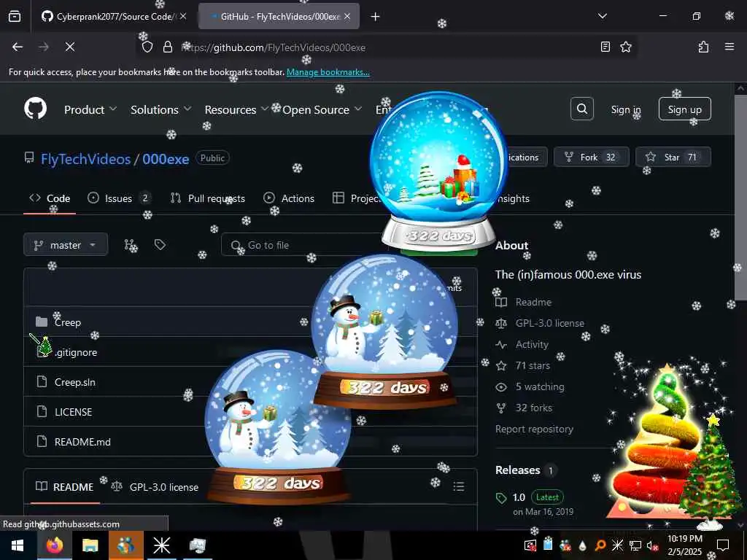Click Report repository link
The width and height of the screenshot is (747, 560).
click(534, 429)
